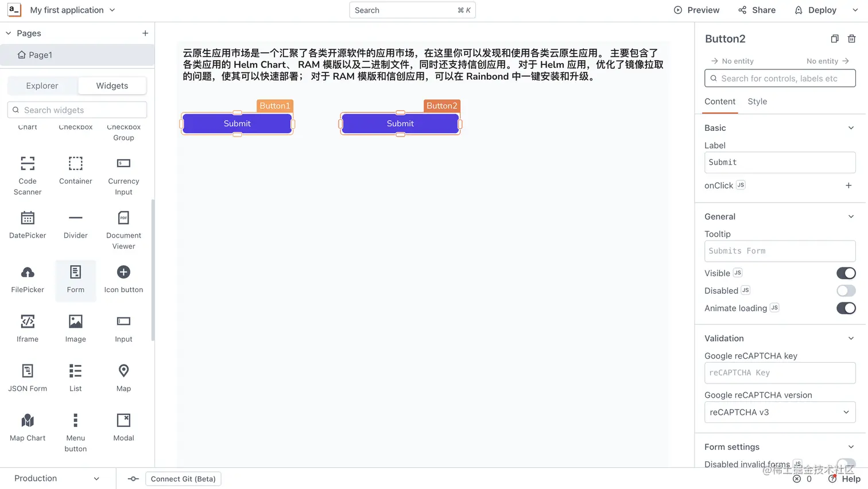This screenshot has height=489, width=868.
Task: Switch to the Explorer tab
Action: pos(42,86)
